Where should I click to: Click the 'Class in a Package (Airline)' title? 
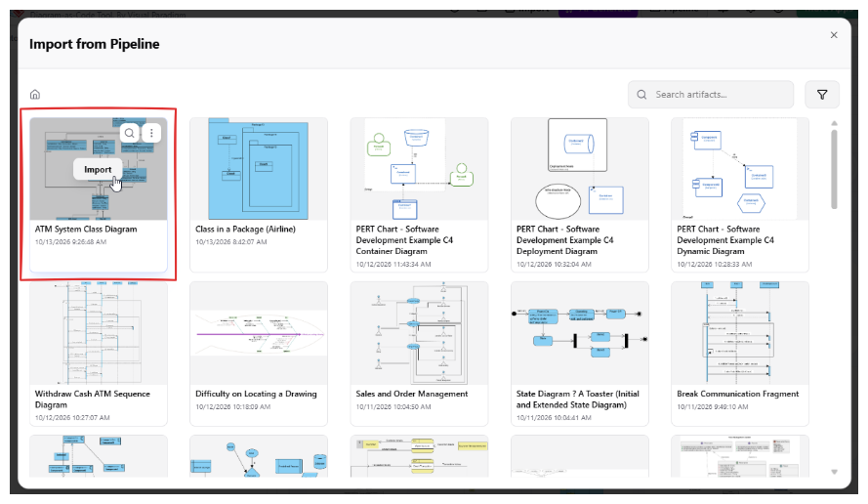point(245,230)
